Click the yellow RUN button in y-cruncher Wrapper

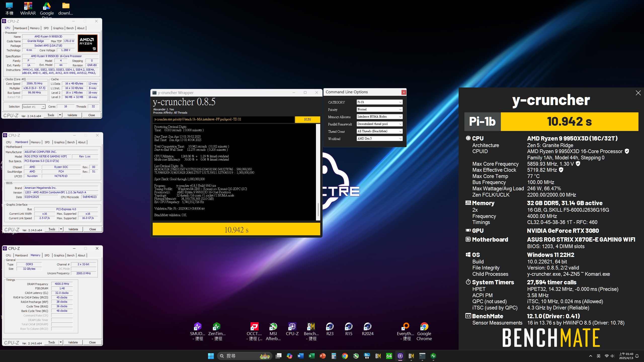pyautogui.click(x=307, y=119)
